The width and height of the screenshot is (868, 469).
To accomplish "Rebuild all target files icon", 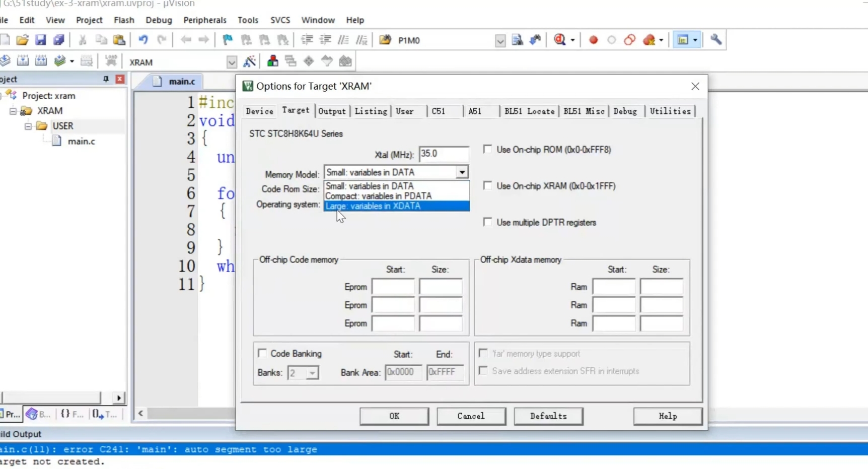I will coord(41,61).
